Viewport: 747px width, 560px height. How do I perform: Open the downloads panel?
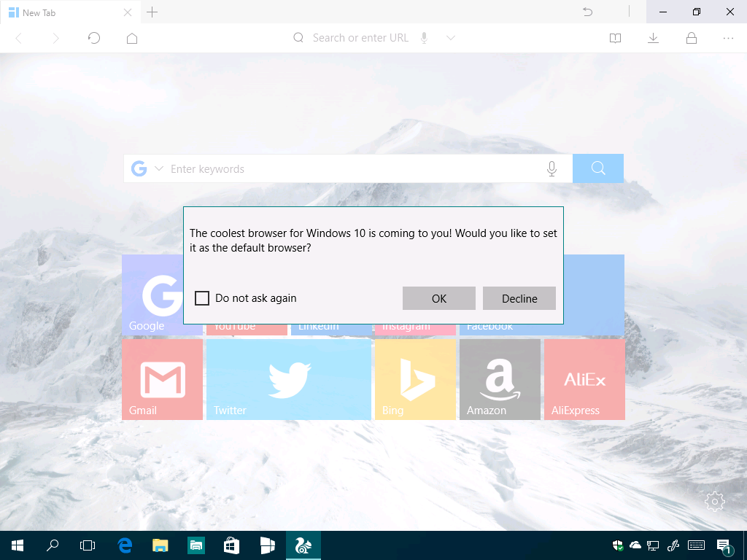653,38
